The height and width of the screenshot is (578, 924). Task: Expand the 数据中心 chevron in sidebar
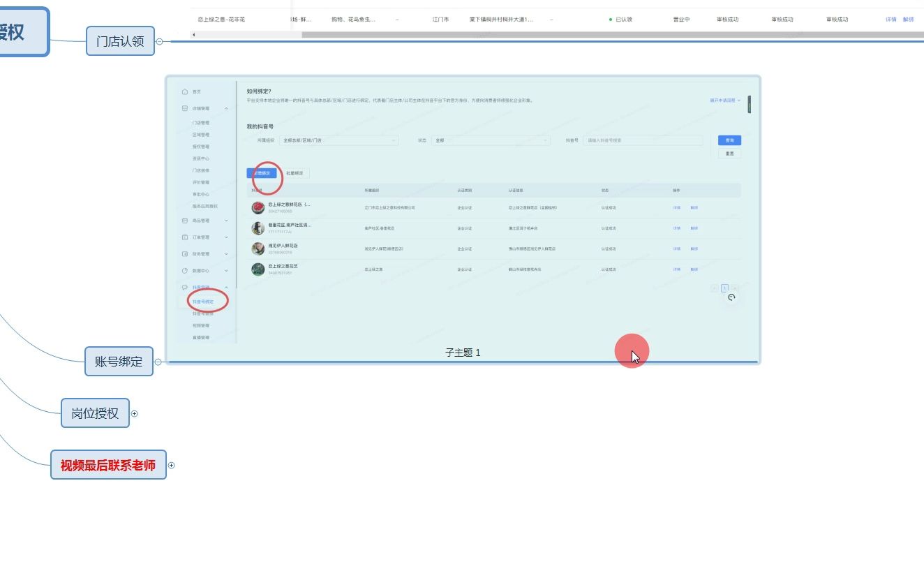pos(226,271)
